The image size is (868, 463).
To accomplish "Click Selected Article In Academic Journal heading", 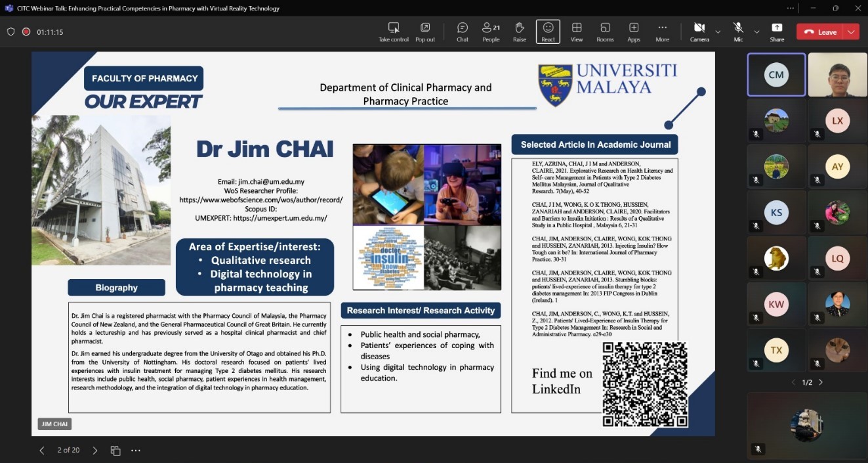I will tap(595, 144).
